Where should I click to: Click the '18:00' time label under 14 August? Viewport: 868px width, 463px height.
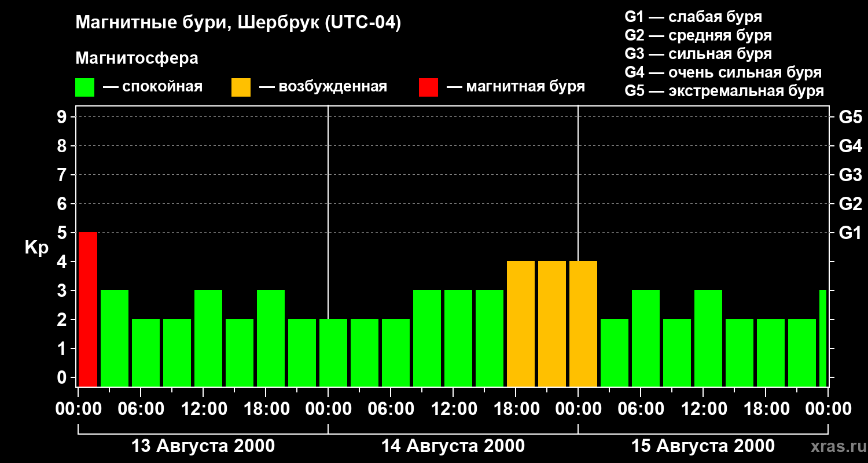coord(516,409)
